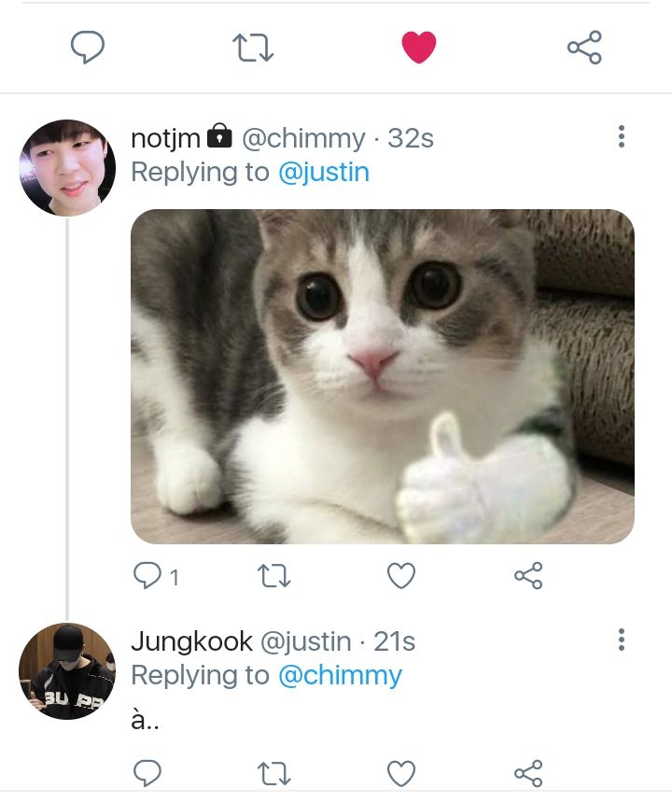This screenshot has height=802, width=672.
Task: Open more options menu for notjm's tweet
Action: click(622, 136)
